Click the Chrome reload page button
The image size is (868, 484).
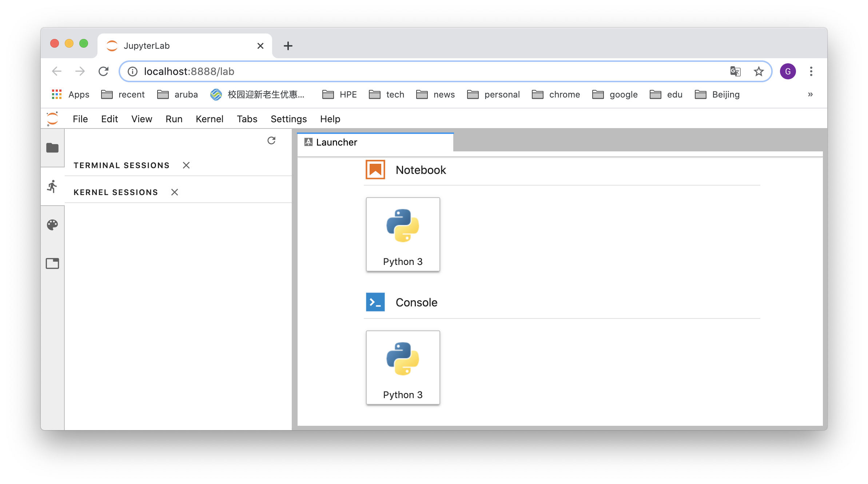[104, 71]
